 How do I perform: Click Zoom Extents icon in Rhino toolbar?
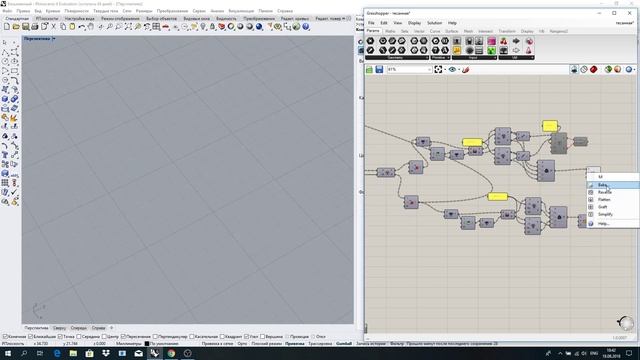click(x=128, y=27)
